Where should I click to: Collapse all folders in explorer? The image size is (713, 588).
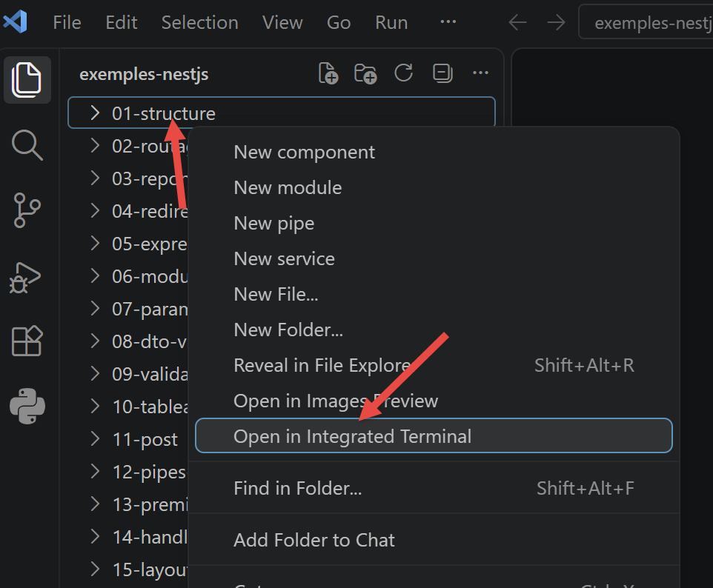pos(442,73)
